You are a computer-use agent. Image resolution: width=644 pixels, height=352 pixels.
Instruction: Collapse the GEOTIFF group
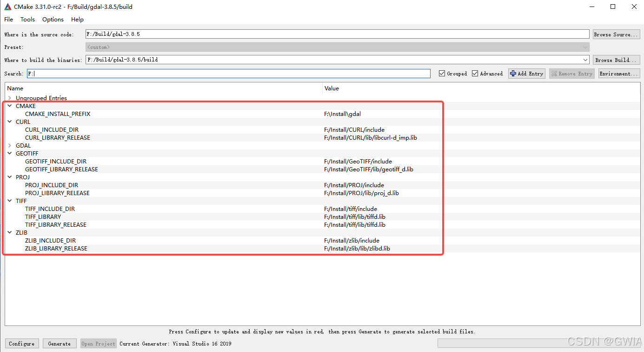(x=10, y=154)
